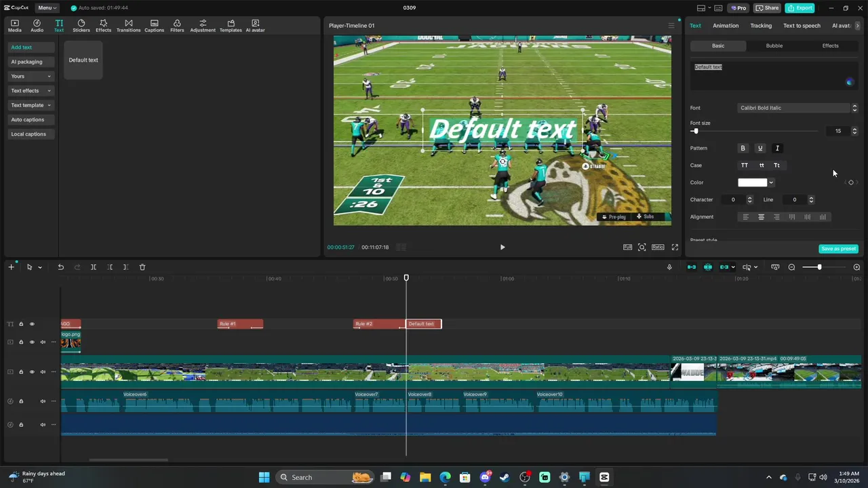Click the record voiceover microphone icon

[669, 267]
